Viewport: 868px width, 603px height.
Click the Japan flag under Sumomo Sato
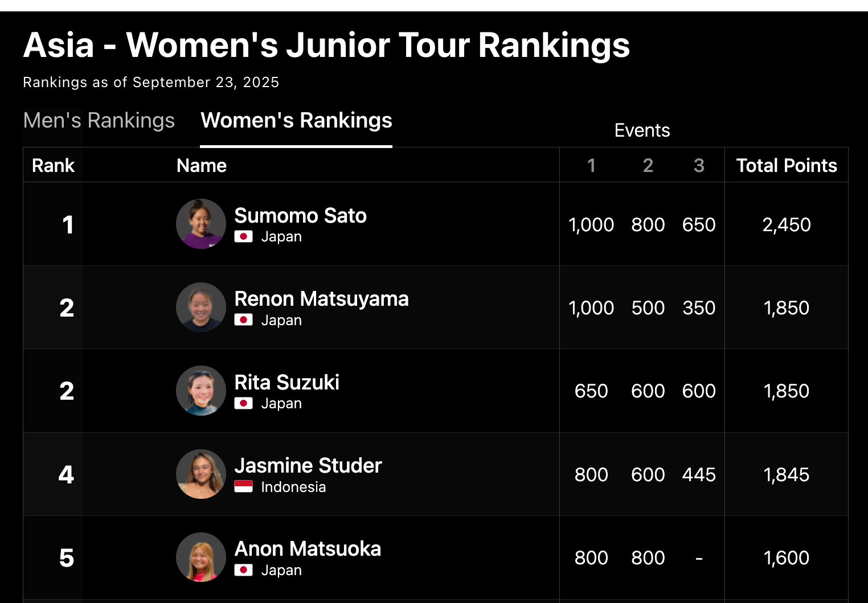[x=243, y=237]
